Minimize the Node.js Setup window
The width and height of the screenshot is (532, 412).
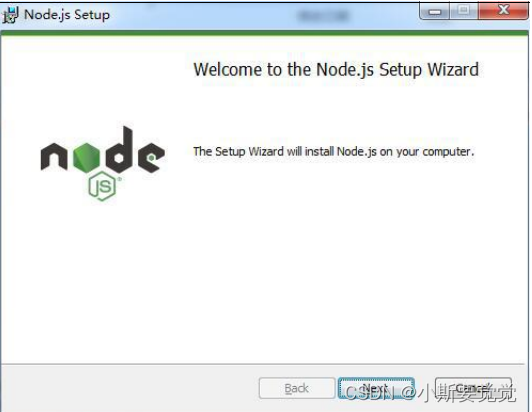pyautogui.click(x=435, y=12)
